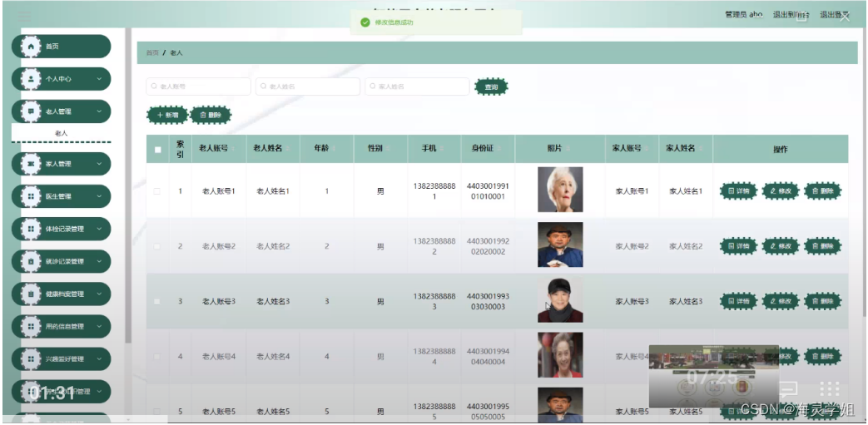Click the sort icon beside 年龄 header
This screenshot has height=425, width=868.
pos(333,149)
